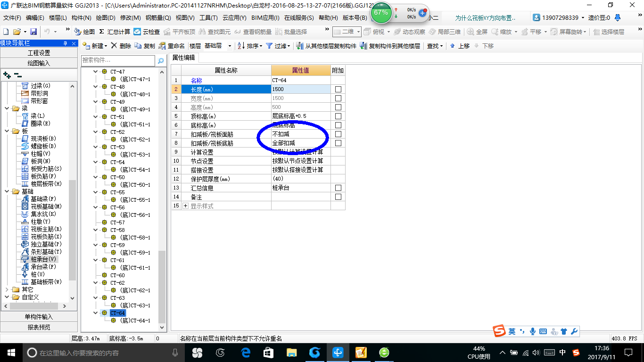Expand the 显示样式 property row
The height and width of the screenshot is (362, 644).
185,206
